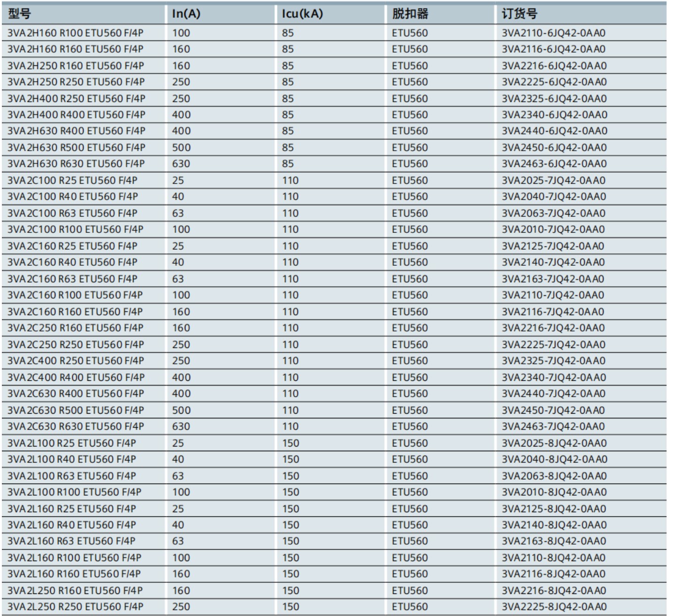Click order number 3VA2450-7JQ42-0AA0
Viewport: 673px width, 616px height.
point(553,410)
